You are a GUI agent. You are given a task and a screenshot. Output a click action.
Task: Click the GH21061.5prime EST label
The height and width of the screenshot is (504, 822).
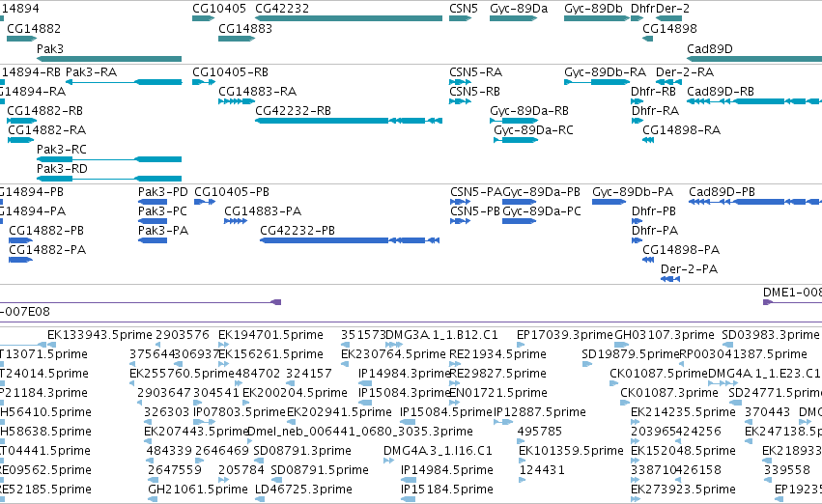(198, 490)
